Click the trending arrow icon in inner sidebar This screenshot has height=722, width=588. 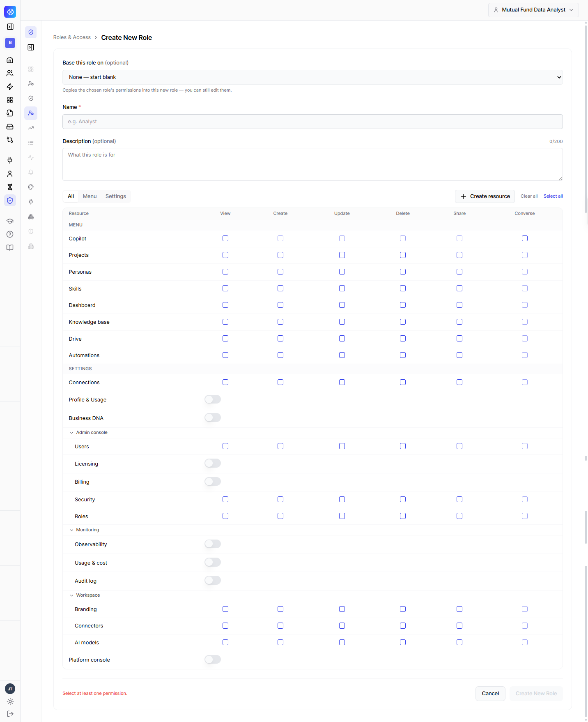click(x=31, y=128)
